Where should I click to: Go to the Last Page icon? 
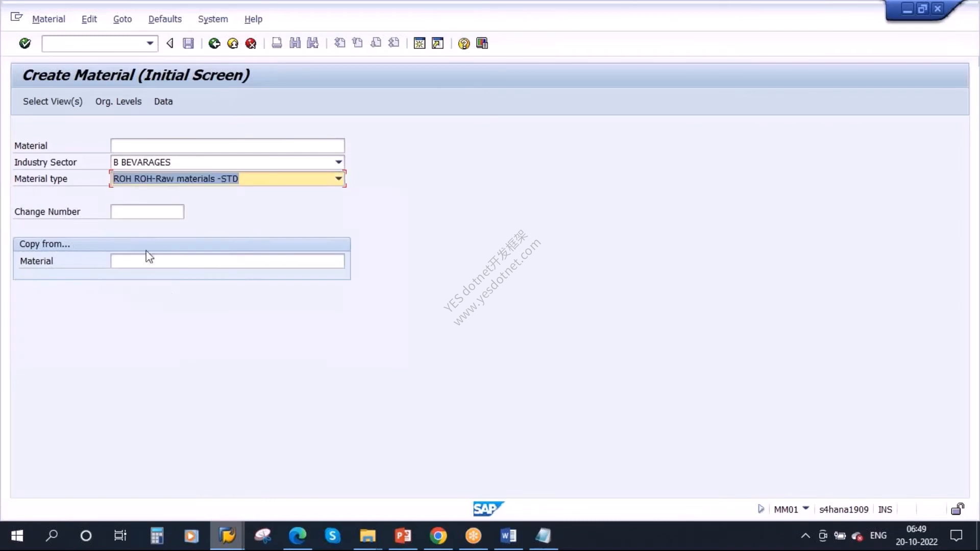point(394,43)
